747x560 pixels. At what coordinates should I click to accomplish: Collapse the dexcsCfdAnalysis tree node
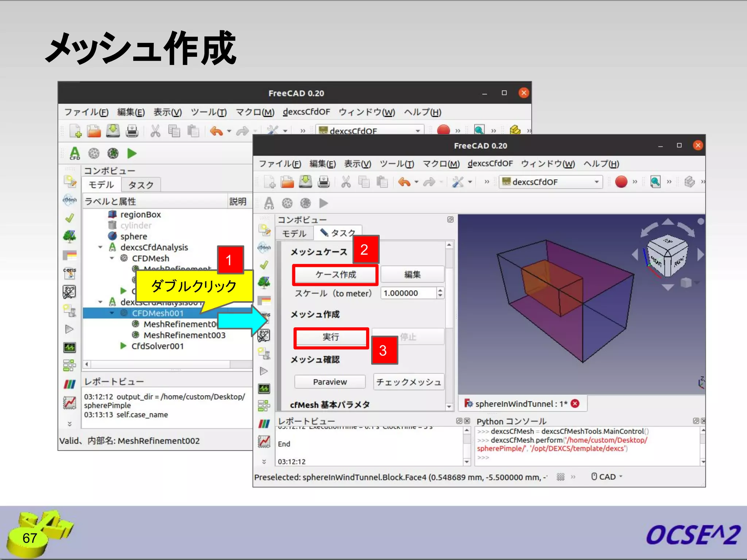(100, 247)
